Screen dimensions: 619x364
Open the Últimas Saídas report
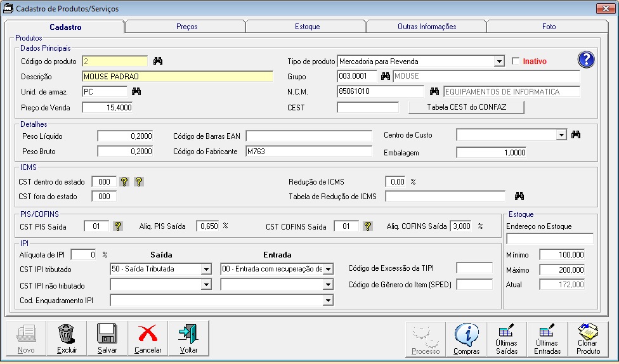pos(506,339)
